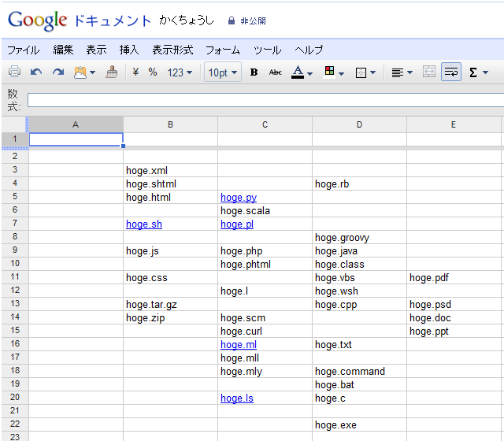Click the document title かくちょうし
The image size is (504, 441).
[x=187, y=20]
